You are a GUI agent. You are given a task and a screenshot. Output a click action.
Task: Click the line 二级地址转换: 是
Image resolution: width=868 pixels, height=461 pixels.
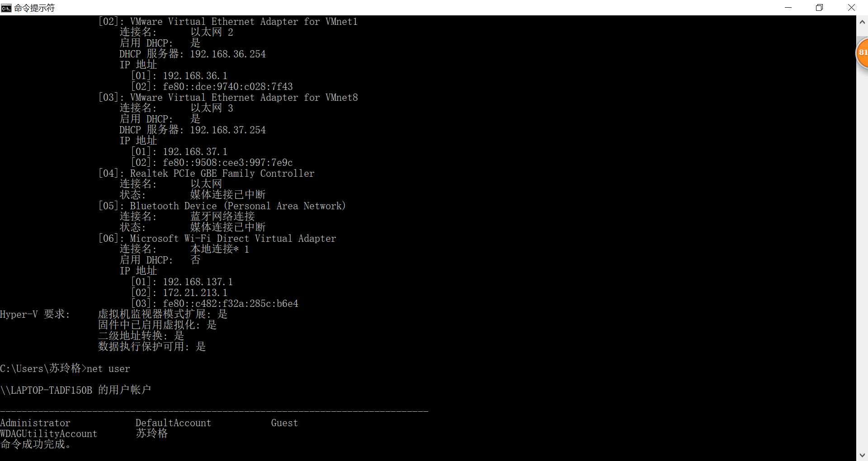(x=141, y=336)
